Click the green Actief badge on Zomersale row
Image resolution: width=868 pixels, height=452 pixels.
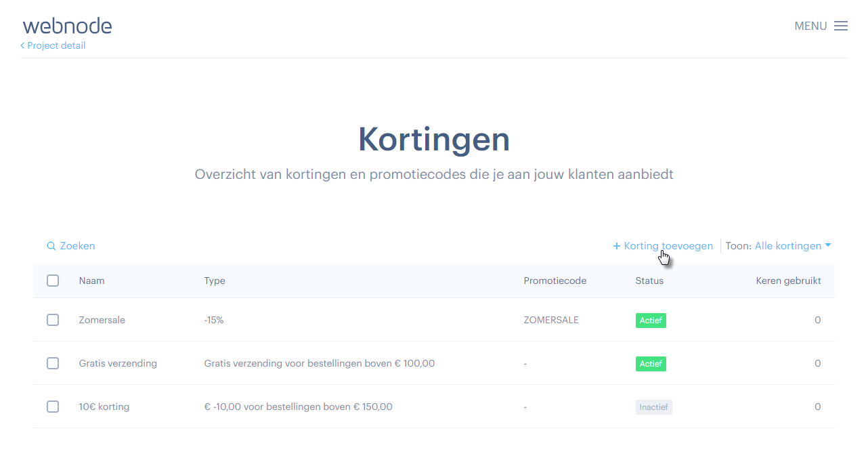click(x=651, y=320)
